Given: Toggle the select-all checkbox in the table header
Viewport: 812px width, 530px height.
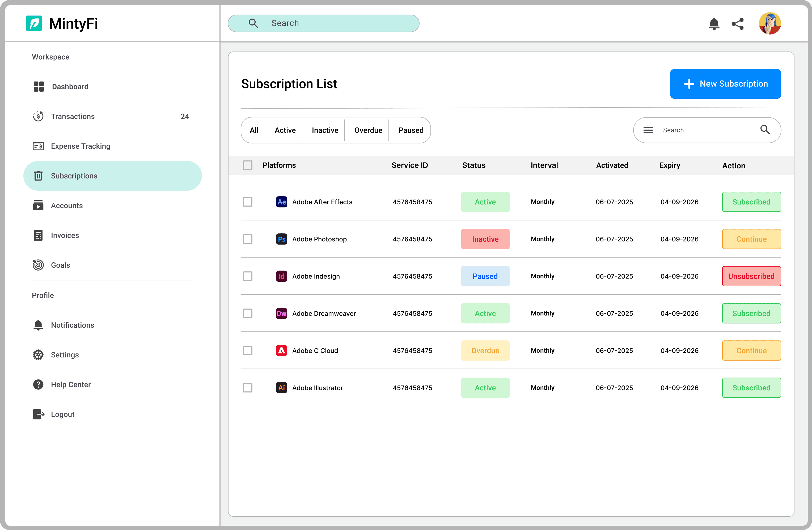Looking at the screenshot, I should point(248,165).
